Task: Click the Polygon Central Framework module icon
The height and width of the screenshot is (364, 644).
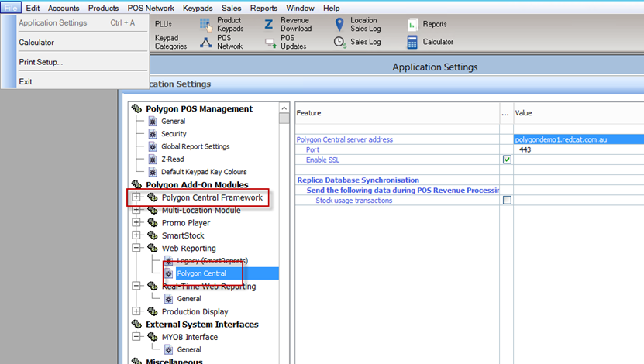Action: [x=153, y=197]
